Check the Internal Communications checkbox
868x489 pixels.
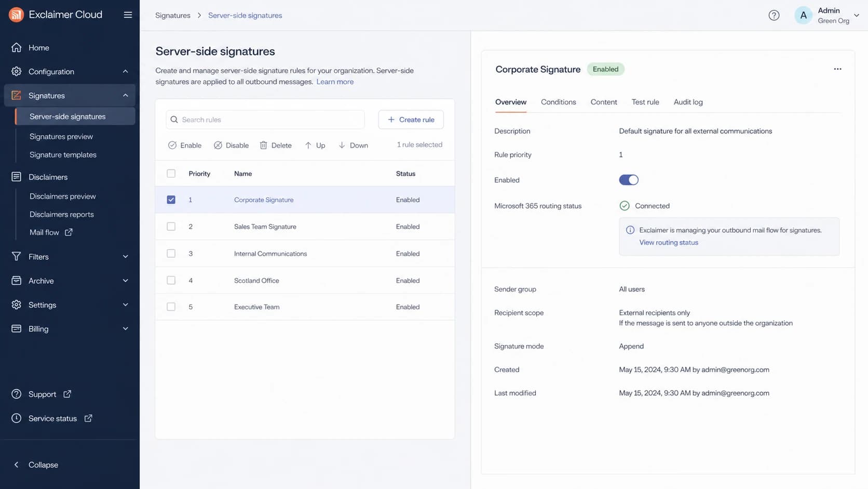171,254
